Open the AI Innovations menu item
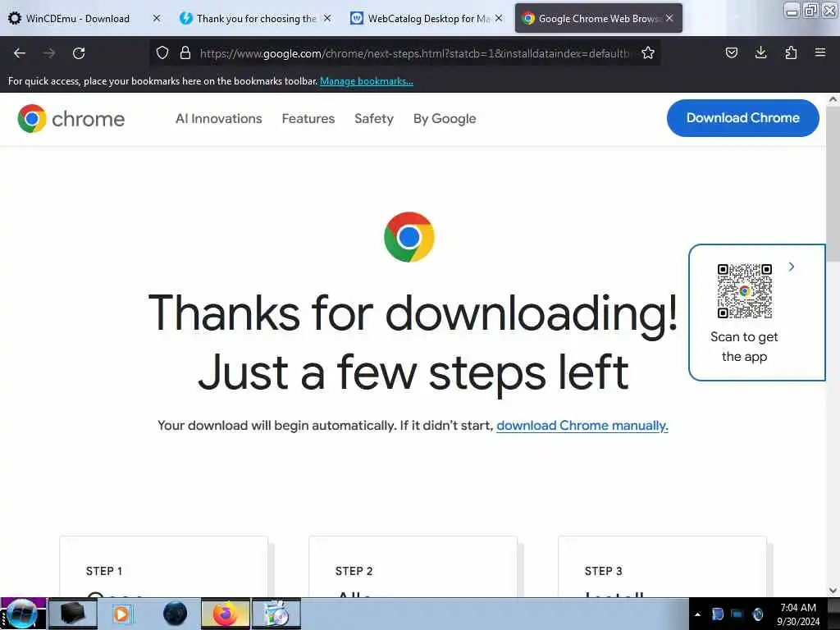Screen dimensions: 840x630 218,118
